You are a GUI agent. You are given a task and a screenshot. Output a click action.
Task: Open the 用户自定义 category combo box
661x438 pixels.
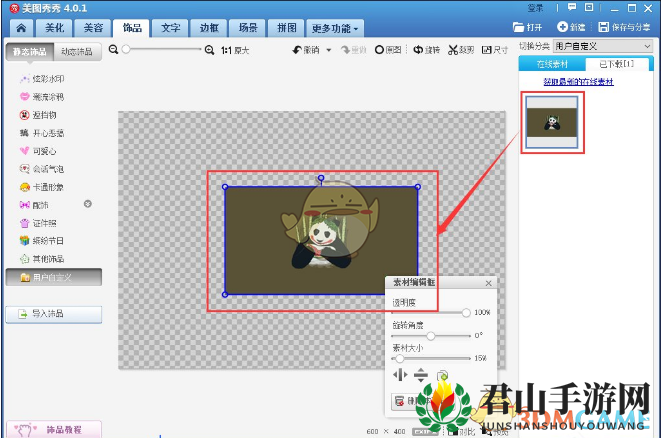[603, 46]
